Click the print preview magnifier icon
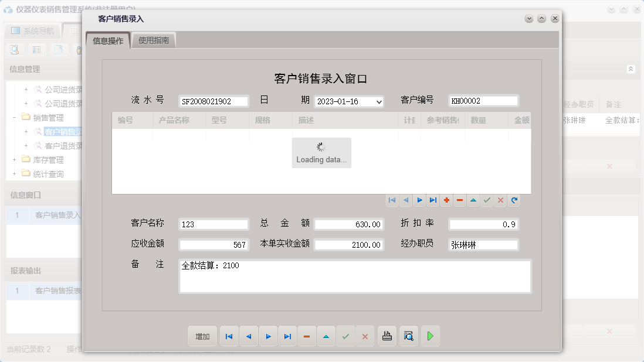644x362 pixels. [408, 336]
